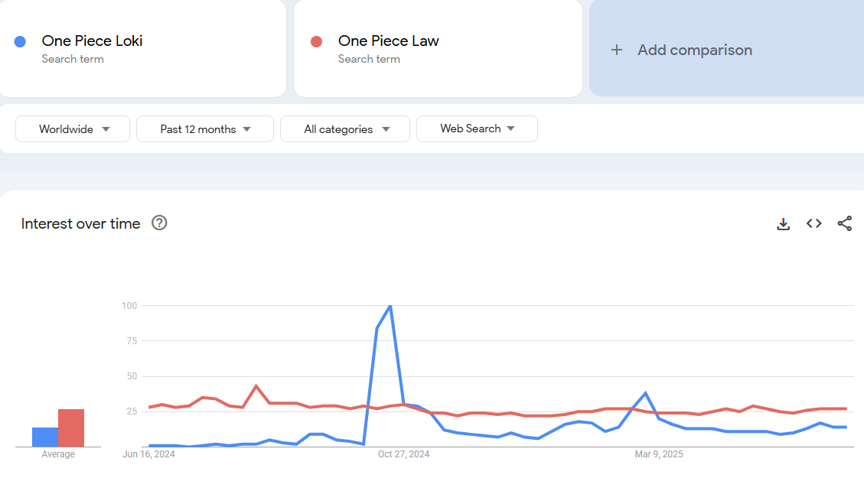
Task: Click the red average bar
Action: 71,428
